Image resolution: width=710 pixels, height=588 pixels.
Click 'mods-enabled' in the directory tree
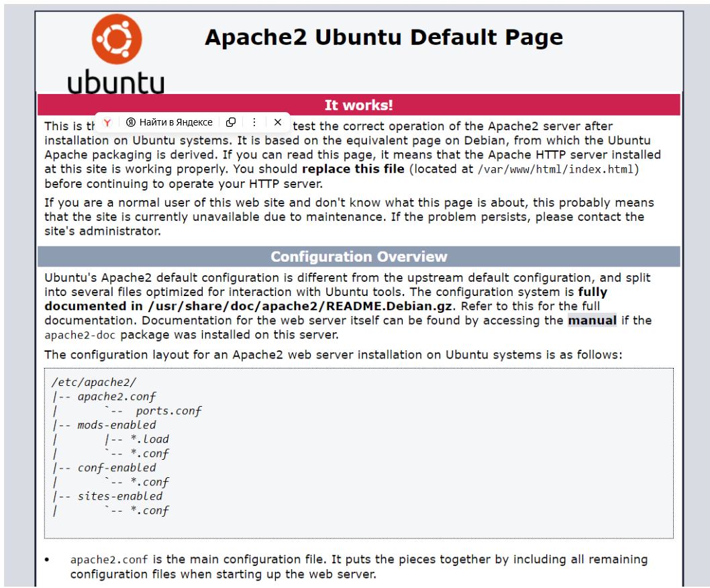[117, 425]
